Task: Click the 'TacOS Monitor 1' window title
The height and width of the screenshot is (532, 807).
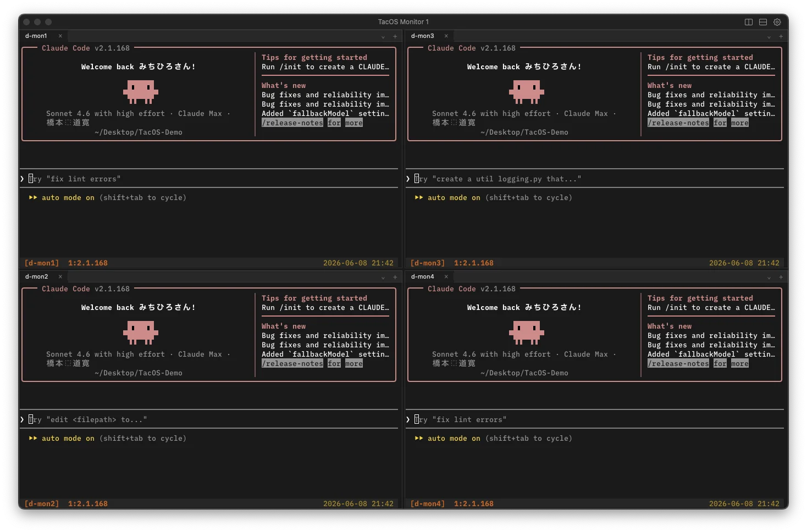Action: tap(403, 22)
